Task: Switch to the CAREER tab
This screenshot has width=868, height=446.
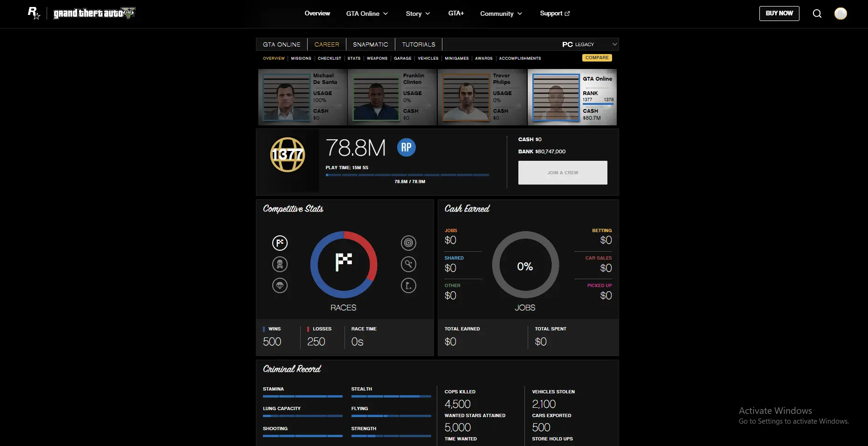Action: (327, 44)
